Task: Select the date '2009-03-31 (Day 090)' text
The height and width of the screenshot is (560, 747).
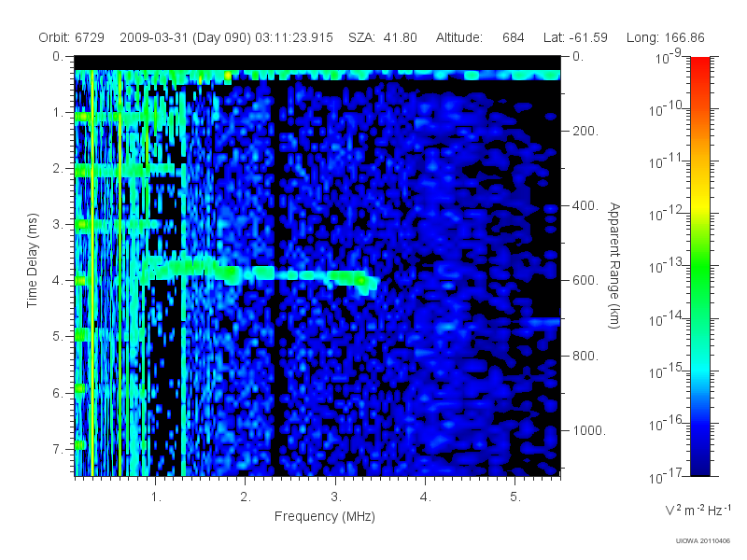Action: (x=185, y=37)
